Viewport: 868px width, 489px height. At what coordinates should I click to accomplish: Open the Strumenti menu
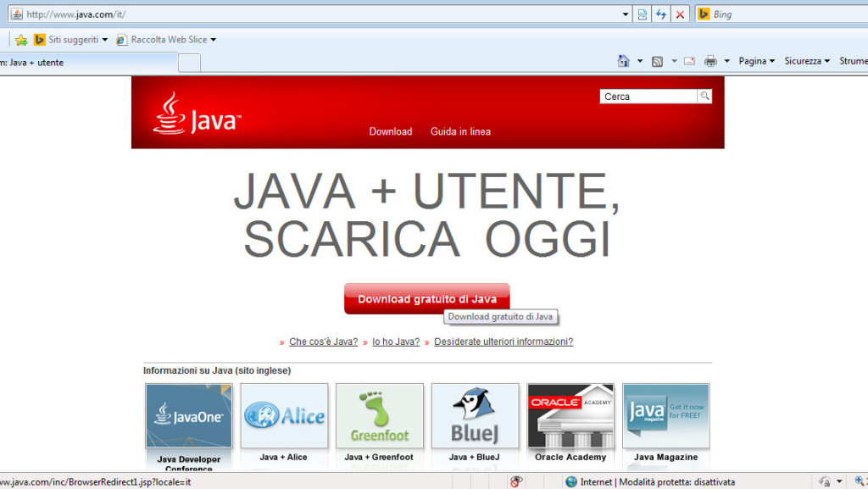[x=853, y=61]
